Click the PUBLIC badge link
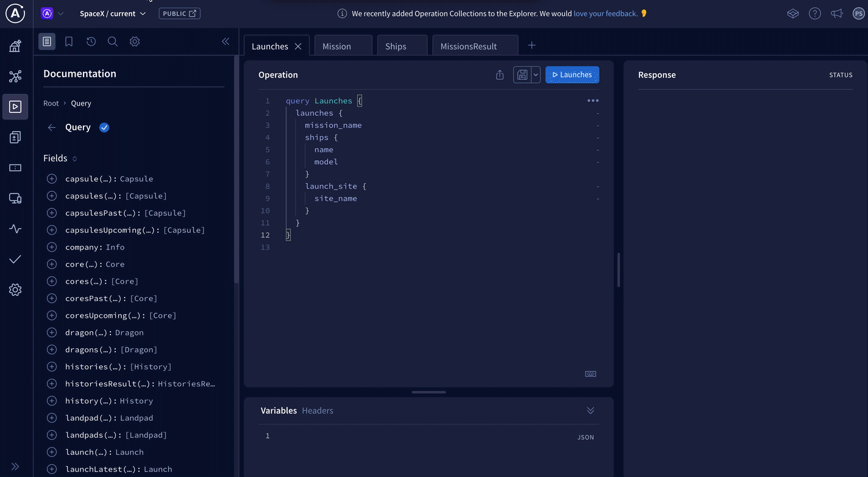Viewport: 868px width, 477px height. (179, 13)
